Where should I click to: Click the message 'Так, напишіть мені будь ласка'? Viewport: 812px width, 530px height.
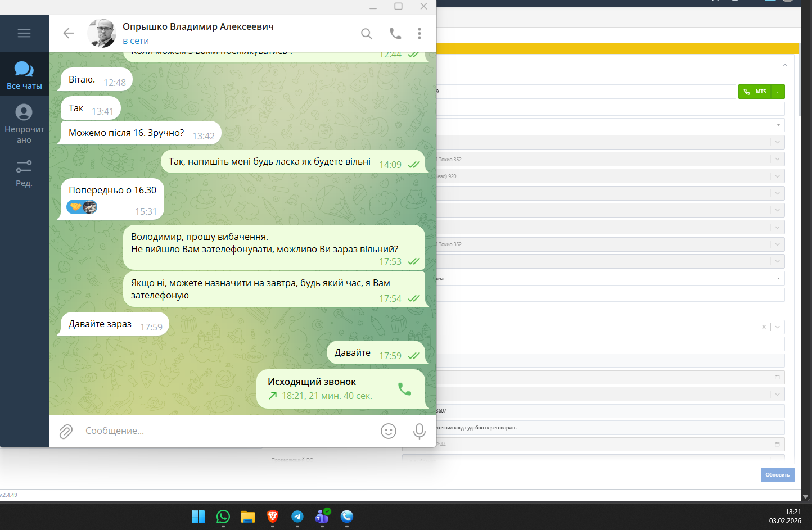[293, 162]
